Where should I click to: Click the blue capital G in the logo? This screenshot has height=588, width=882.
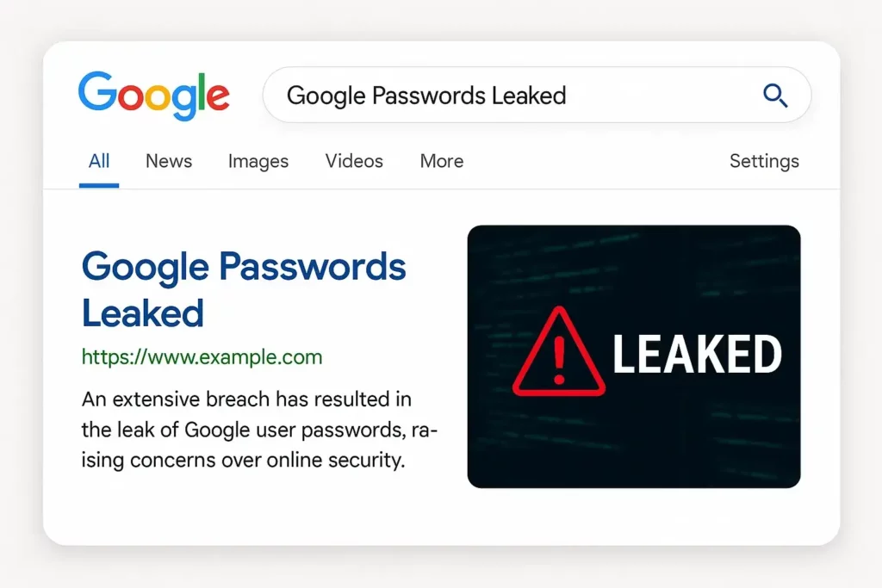(96, 93)
